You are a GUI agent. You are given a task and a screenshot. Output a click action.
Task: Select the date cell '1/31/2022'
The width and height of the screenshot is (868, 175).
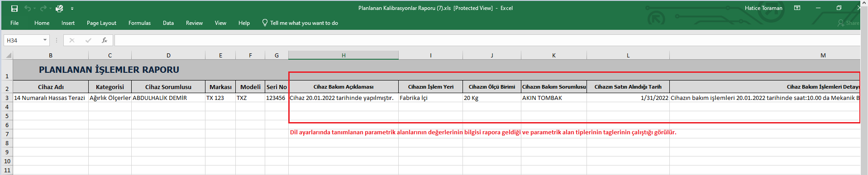coord(628,98)
